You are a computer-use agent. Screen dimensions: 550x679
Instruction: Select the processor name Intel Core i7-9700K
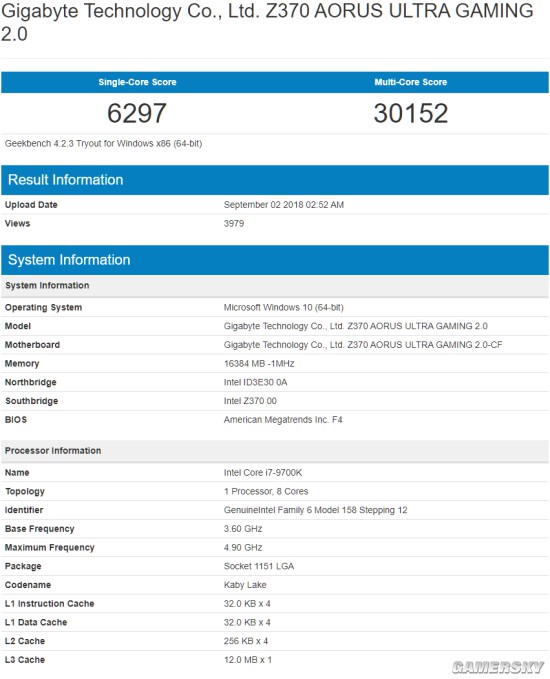pos(263,472)
